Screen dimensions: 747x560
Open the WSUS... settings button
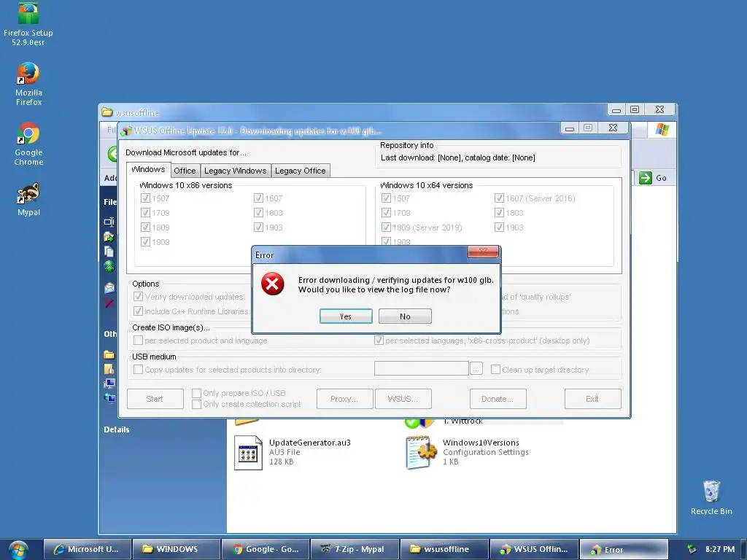(403, 399)
